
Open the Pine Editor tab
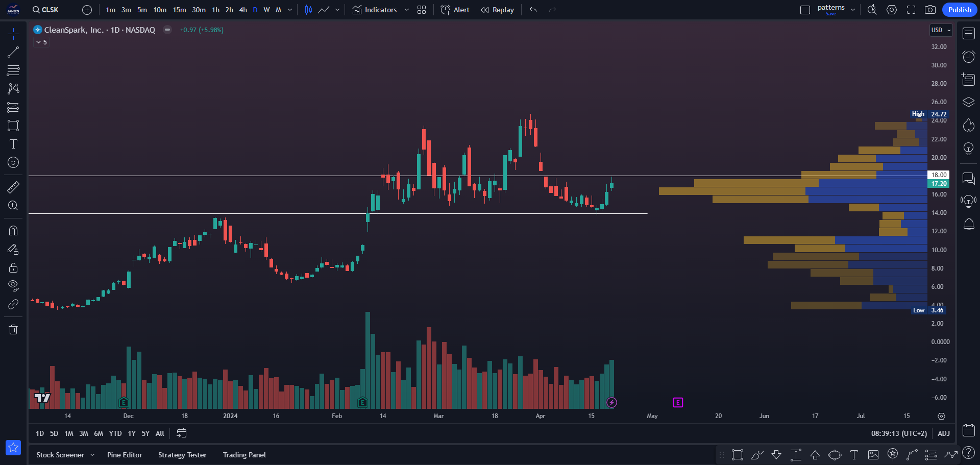coord(125,455)
